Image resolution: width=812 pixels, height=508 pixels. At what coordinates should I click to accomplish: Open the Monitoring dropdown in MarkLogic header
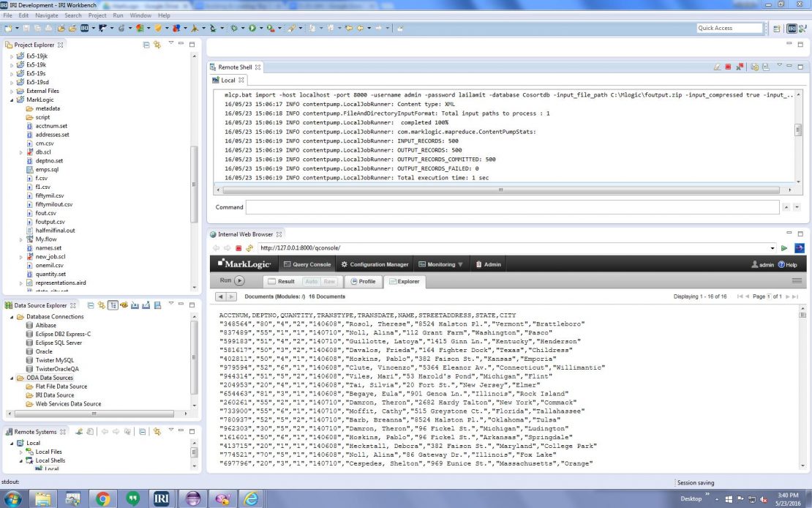(440, 264)
